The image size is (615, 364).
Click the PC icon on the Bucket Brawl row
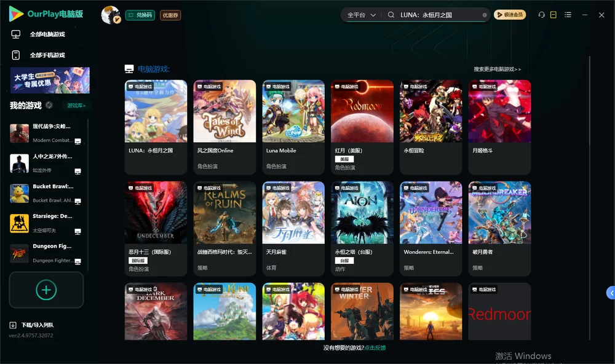[77, 201]
